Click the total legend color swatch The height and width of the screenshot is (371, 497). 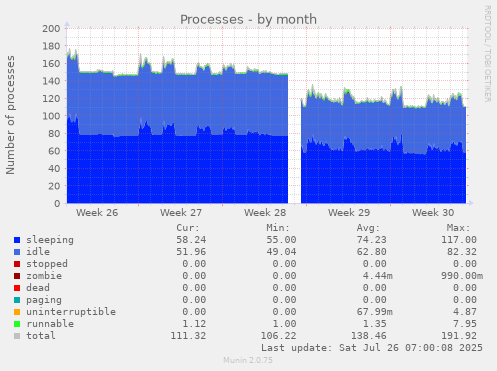(17, 336)
